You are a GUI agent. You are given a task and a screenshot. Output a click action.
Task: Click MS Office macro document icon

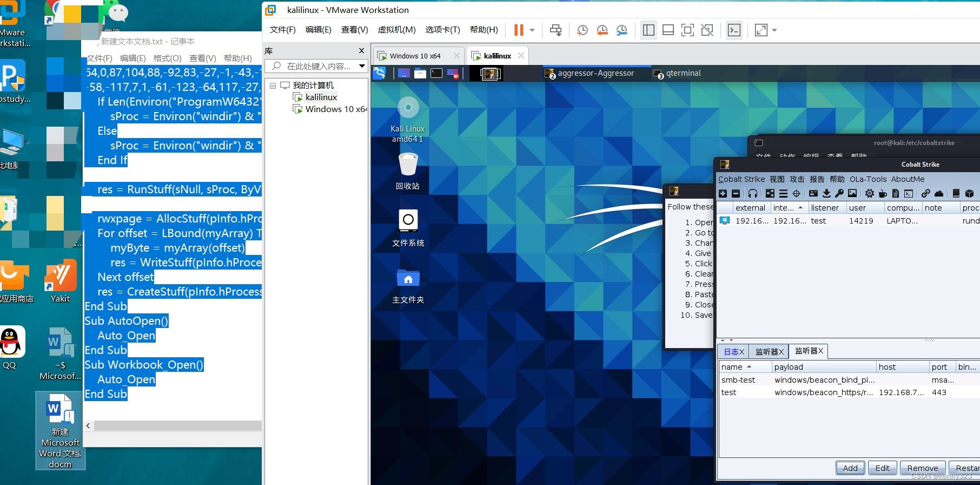click(896, 193)
